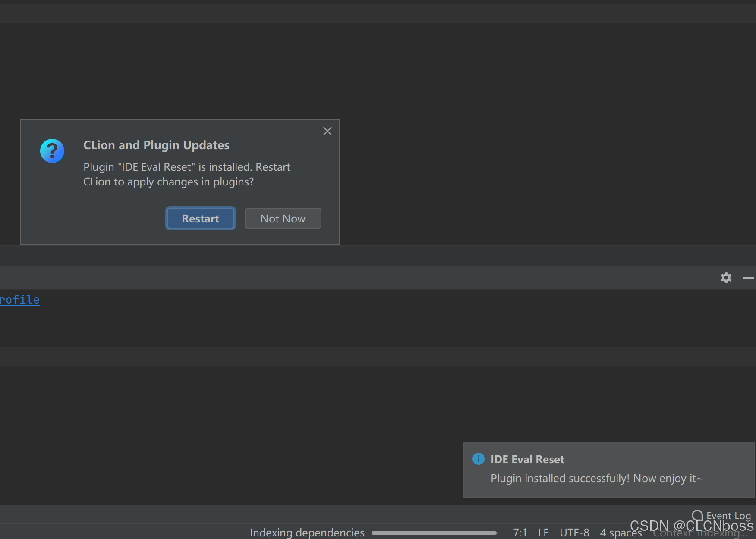Image resolution: width=756 pixels, height=539 pixels.
Task: Click the IDE Eval Reset notification info icon
Action: [x=478, y=459]
